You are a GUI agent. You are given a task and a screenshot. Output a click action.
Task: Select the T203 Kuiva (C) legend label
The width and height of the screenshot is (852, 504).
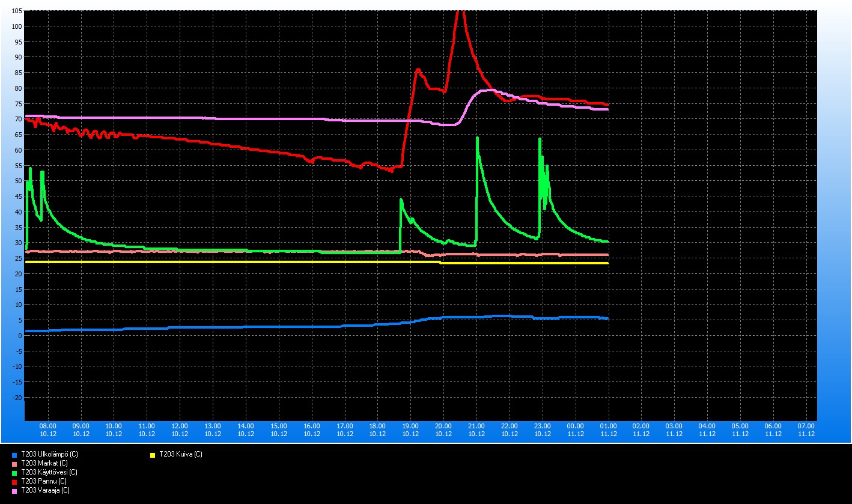coord(181,455)
